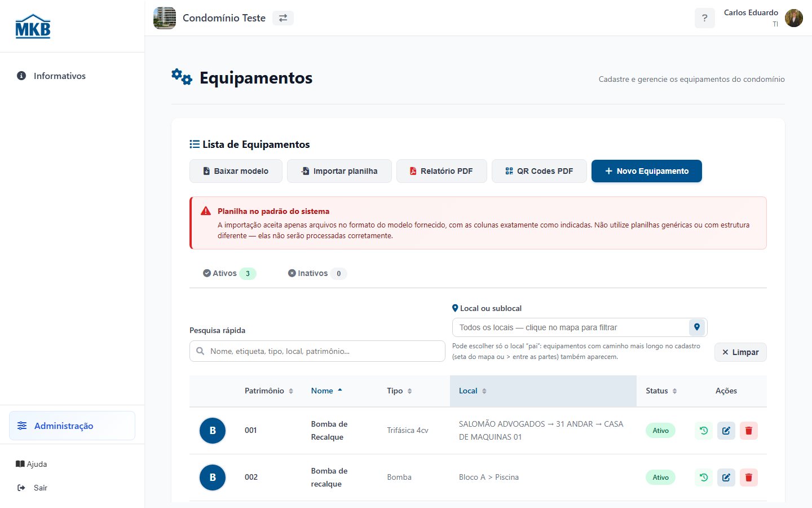This screenshot has width=812, height=508.
Task: Click the Bloco A > Piscina location
Action: [x=489, y=477]
